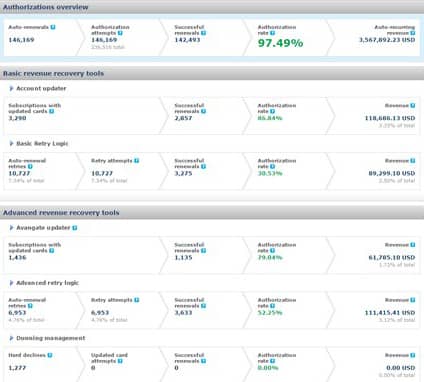Image resolution: width=424 pixels, height=382 pixels.
Task: Collapse the Account updater section arrow
Action: coord(11,88)
